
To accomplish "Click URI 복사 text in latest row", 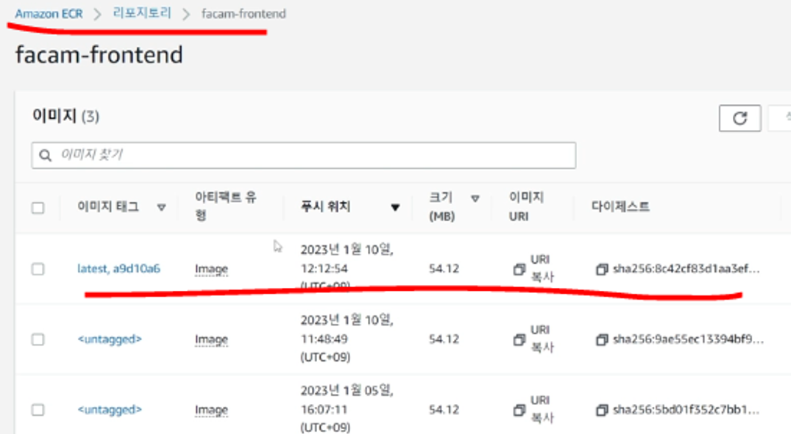I will click(x=542, y=268).
